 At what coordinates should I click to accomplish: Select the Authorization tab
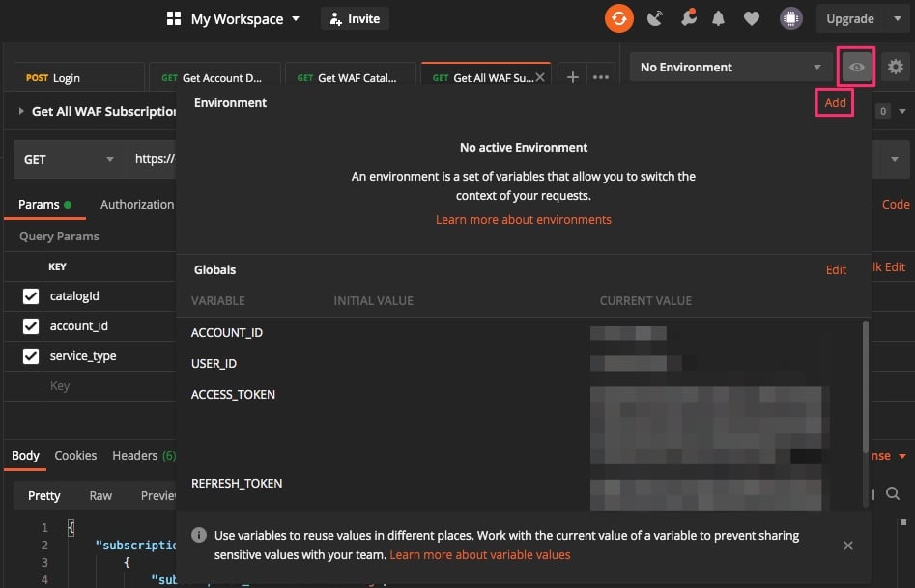[137, 204]
